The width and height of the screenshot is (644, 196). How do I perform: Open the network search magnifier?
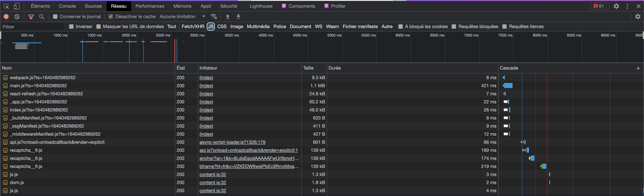[x=42, y=17]
